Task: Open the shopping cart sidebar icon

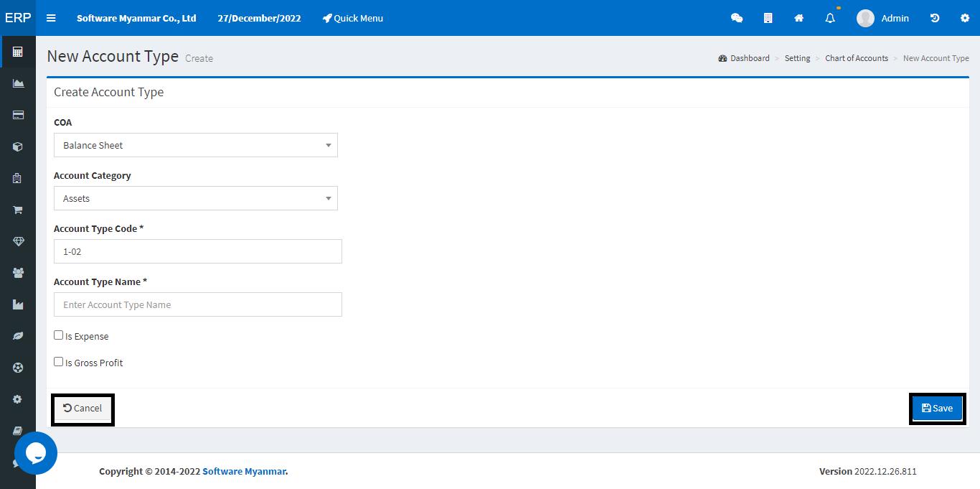Action: coord(18,210)
